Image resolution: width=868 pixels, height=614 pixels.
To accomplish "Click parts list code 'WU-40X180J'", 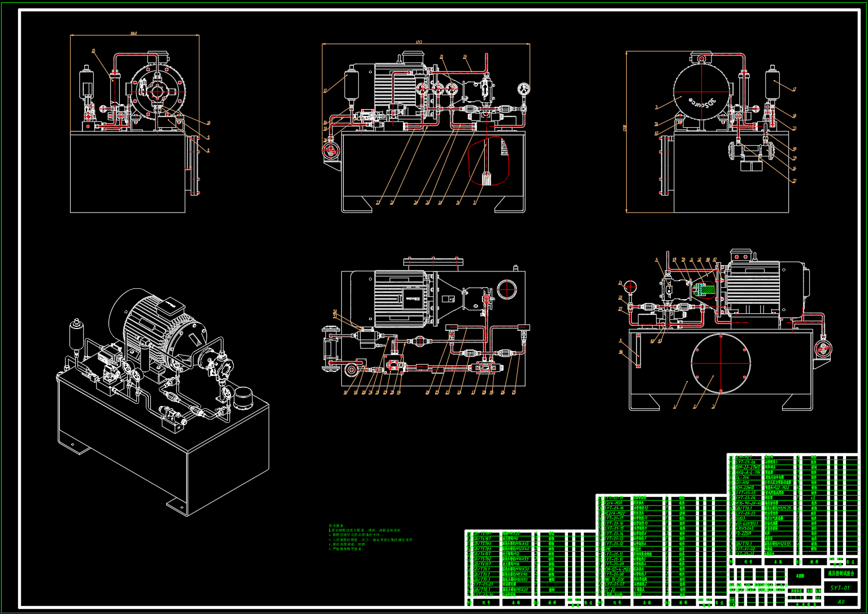I will [747, 523].
